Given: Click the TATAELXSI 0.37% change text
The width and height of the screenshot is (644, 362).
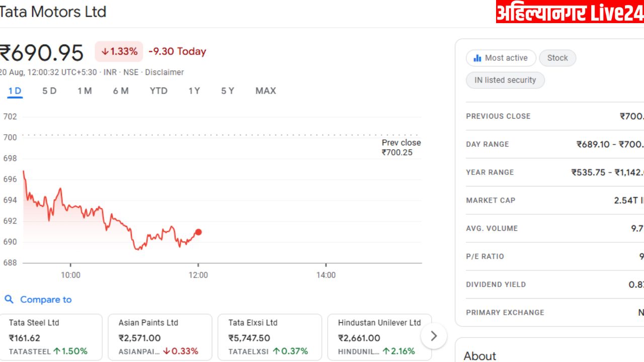Looking at the screenshot, I should [268, 351].
